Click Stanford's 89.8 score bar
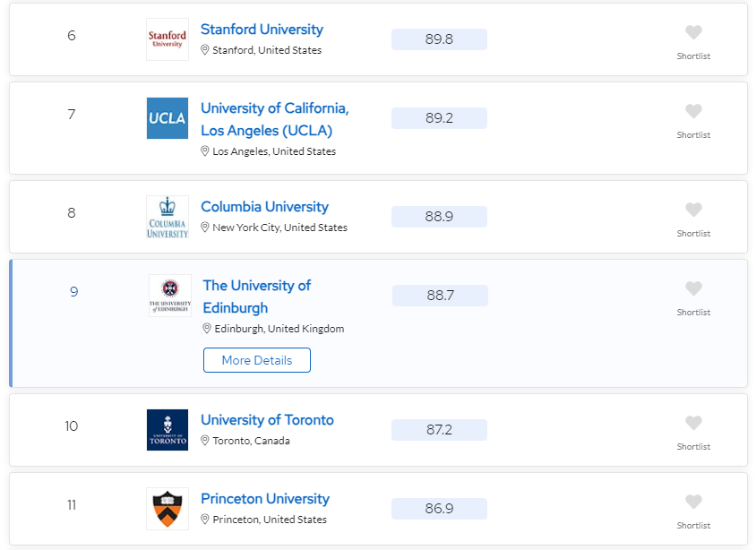 [439, 39]
